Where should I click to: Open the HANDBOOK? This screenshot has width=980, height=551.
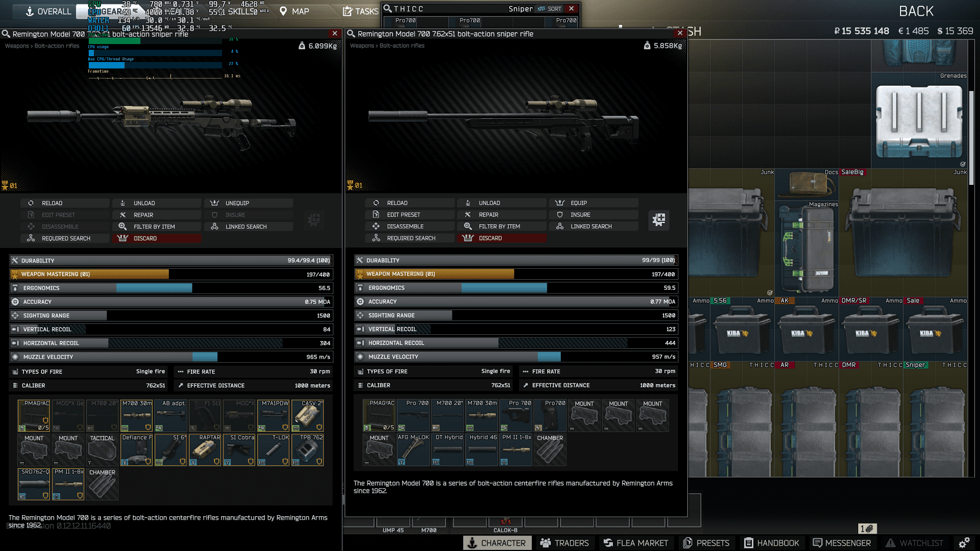tap(772, 543)
